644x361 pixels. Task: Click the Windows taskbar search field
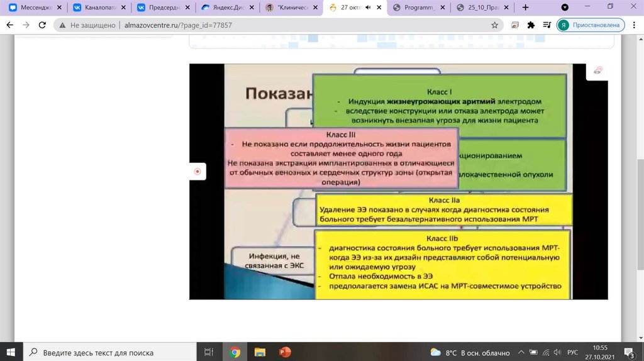[x=109, y=352]
